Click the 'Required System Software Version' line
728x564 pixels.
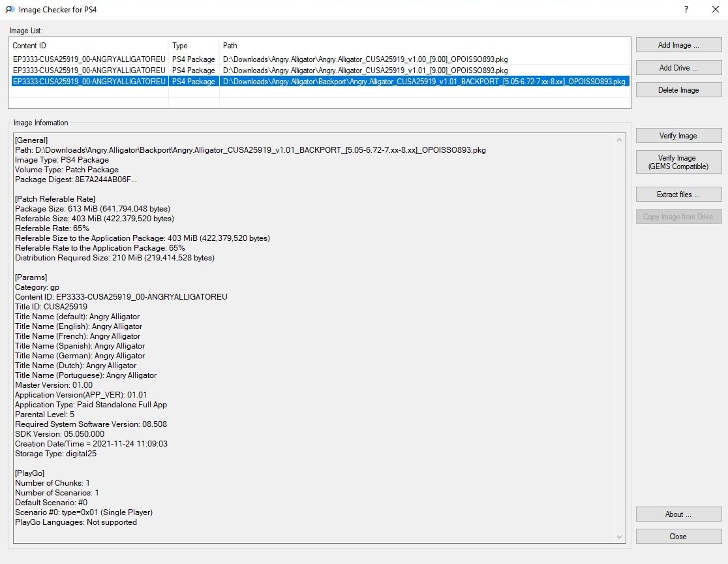(x=91, y=424)
